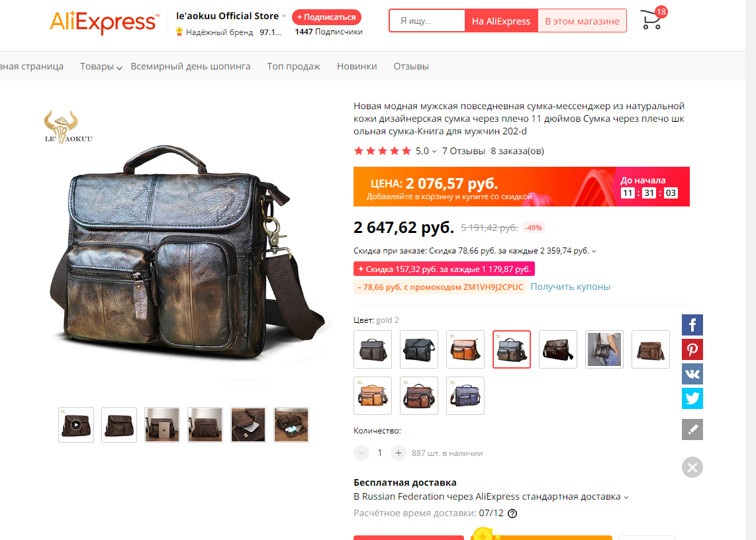Click the delivery time help question icon
Image resolution: width=756 pixels, height=540 pixels.
click(x=512, y=514)
